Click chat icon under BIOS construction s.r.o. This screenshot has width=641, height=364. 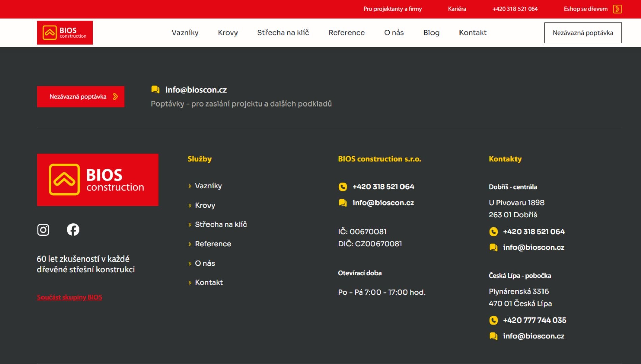tap(343, 203)
